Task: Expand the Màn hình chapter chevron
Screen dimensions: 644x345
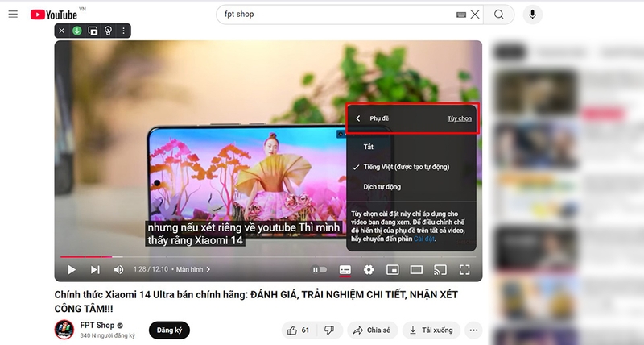Action: [208, 269]
